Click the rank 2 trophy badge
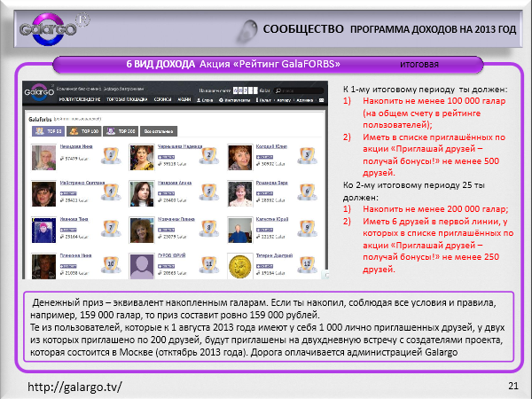Image resolution: width=532 pixels, height=399 pixels. point(209,156)
